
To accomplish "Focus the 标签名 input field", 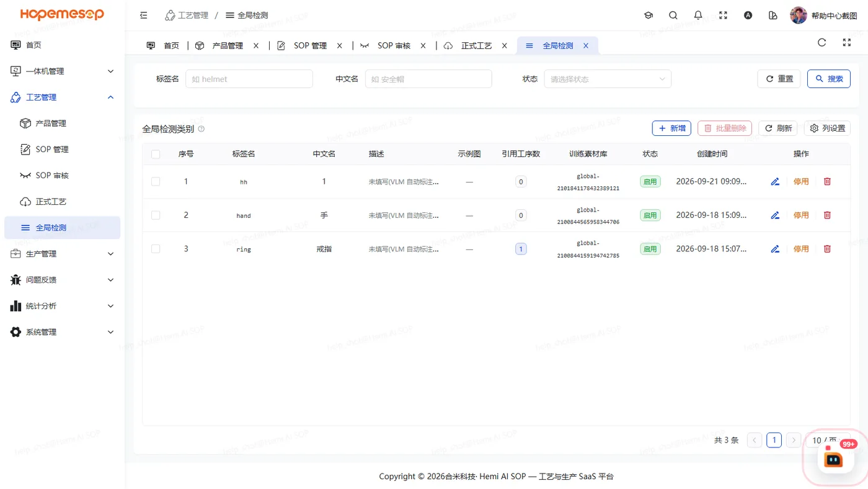I will pyautogui.click(x=249, y=79).
